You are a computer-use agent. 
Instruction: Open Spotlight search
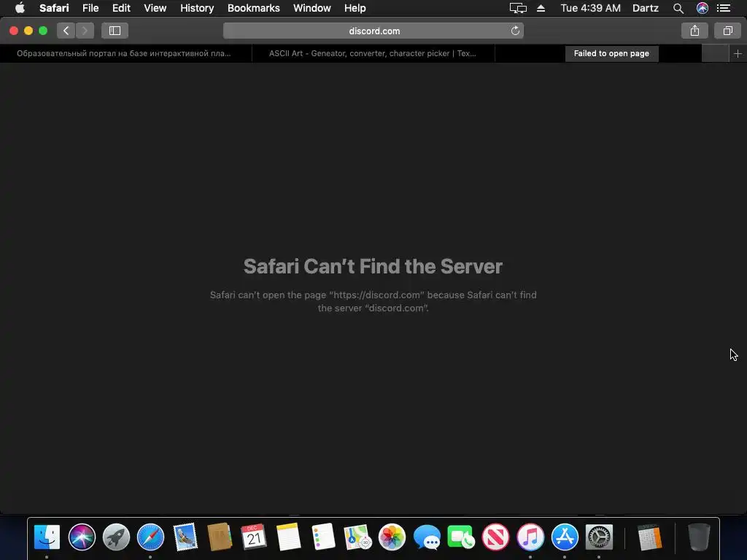pos(678,8)
